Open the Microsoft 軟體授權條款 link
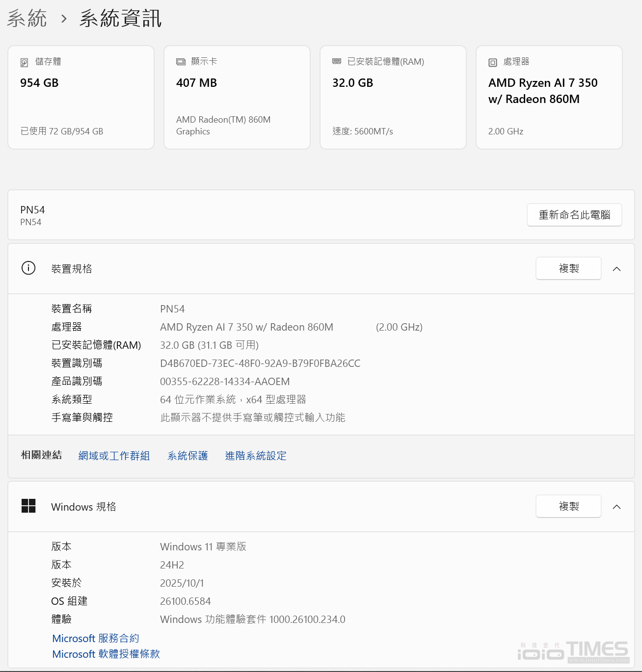The width and height of the screenshot is (642, 672). click(106, 654)
